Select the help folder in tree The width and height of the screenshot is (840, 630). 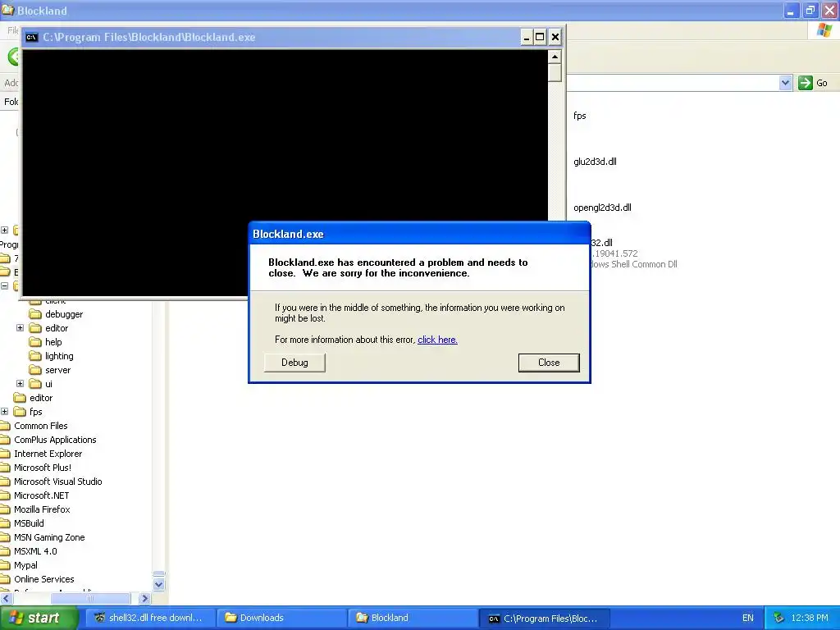[x=53, y=342]
